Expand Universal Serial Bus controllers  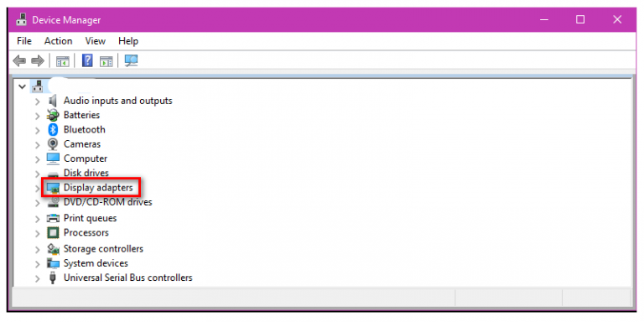(x=38, y=278)
